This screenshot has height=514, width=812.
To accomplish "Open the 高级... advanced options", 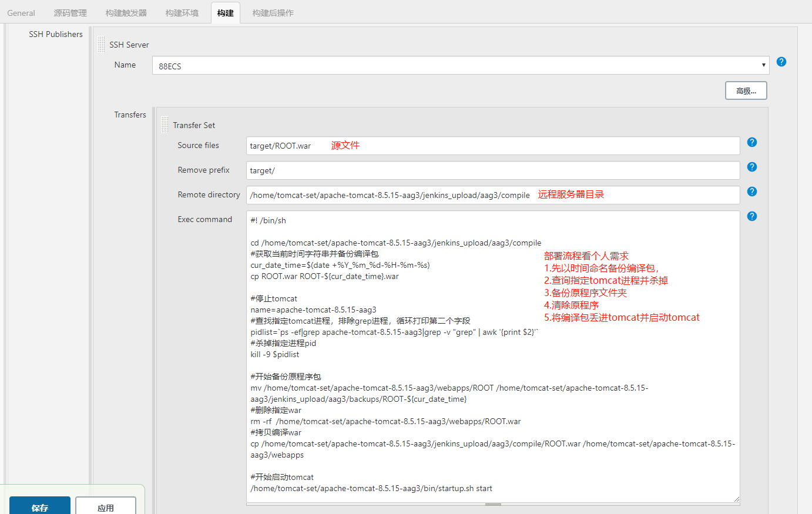I will (746, 90).
